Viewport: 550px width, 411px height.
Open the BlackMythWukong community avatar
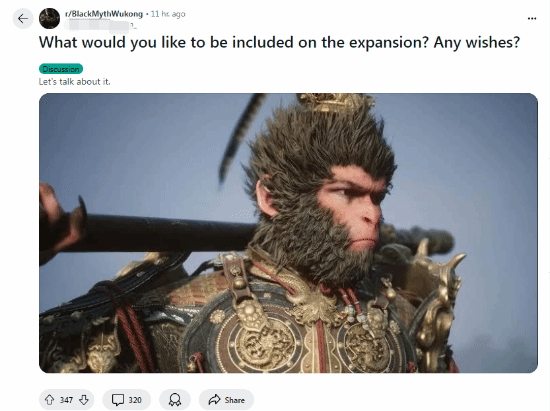[49, 19]
